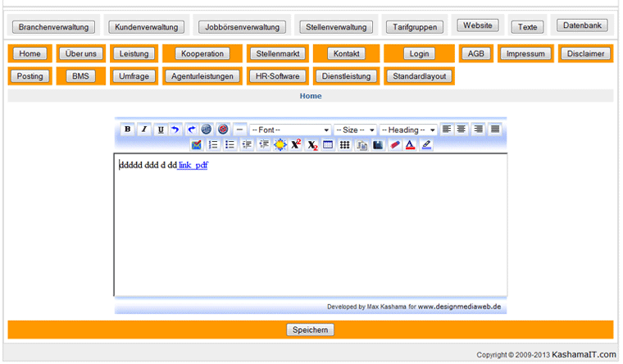Screen dimensions: 623x364
Task: Click the eraser remove-formatting icon
Action: (x=395, y=145)
